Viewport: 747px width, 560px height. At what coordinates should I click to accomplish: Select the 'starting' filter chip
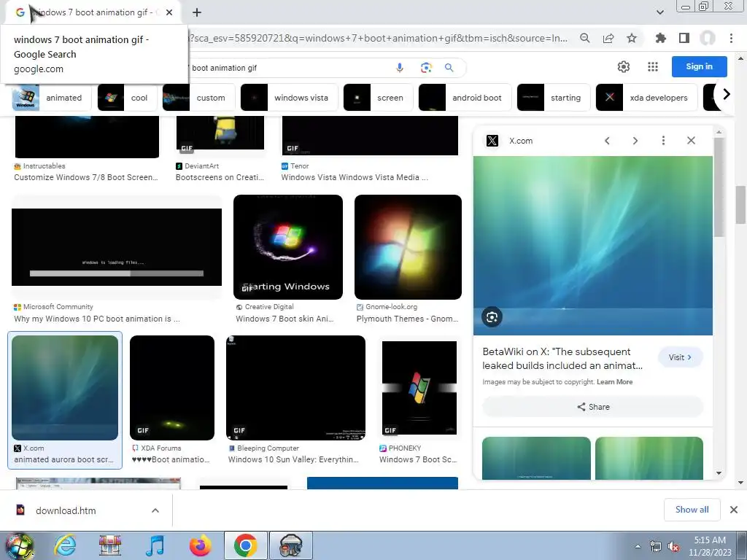(554, 98)
